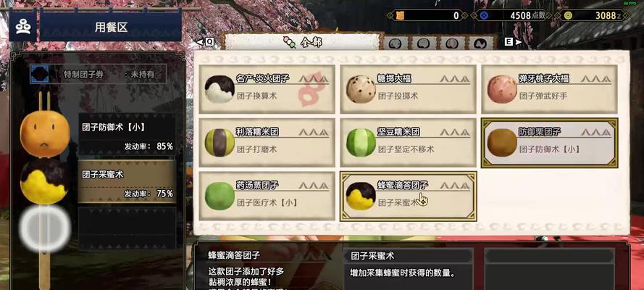Click the brown 防御栗团子 icon
This screenshot has height=290, width=644.
tap(502, 143)
